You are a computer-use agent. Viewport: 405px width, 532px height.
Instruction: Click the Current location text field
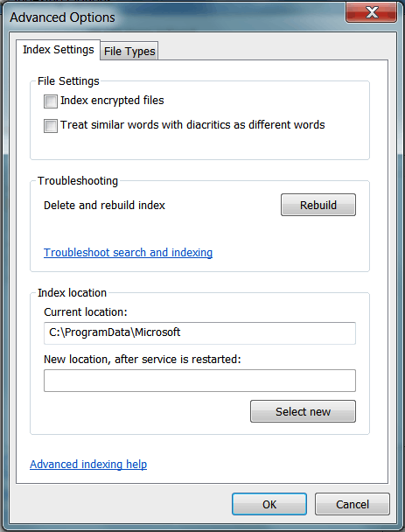pyautogui.click(x=199, y=333)
